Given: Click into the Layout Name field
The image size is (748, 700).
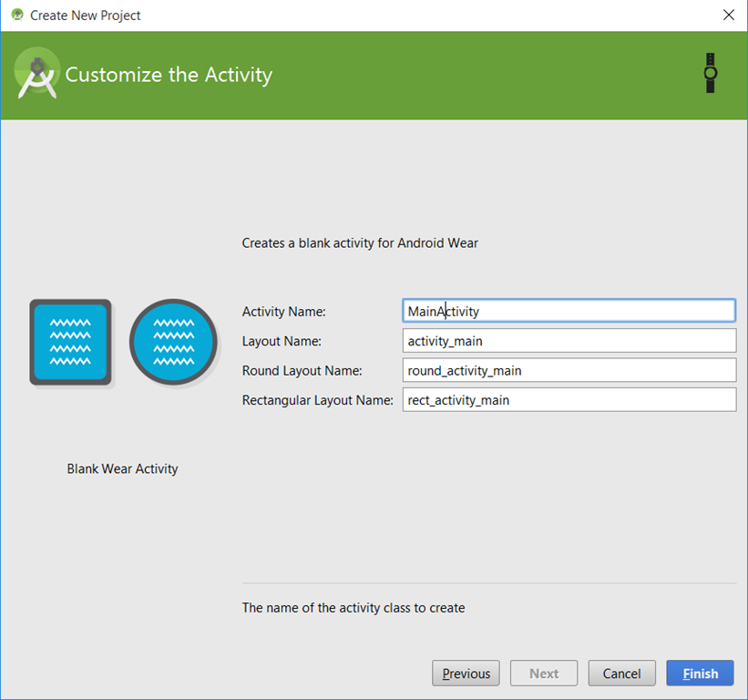Looking at the screenshot, I should [x=569, y=341].
